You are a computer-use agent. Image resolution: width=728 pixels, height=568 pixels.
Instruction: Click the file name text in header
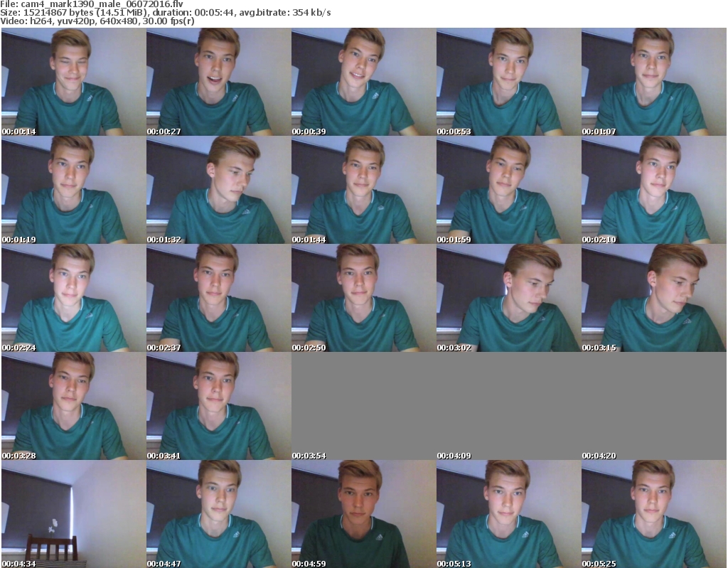click(x=91, y=4)
